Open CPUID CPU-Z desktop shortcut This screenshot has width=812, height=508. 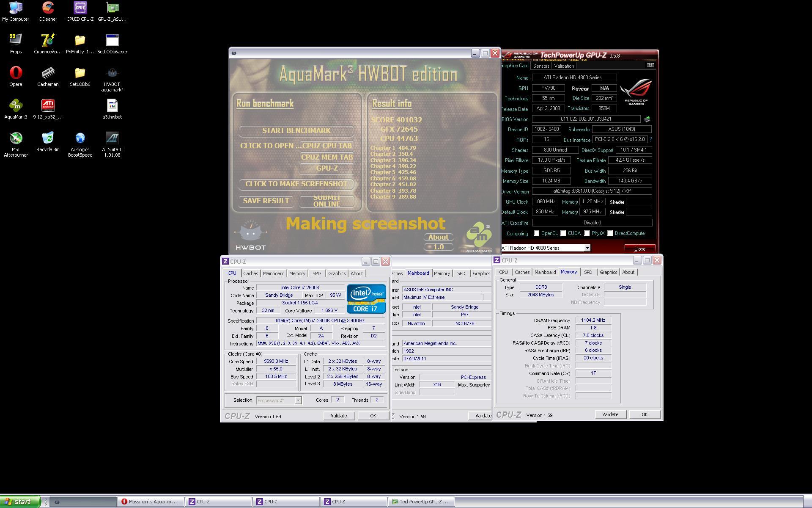[x=80, y=11]
